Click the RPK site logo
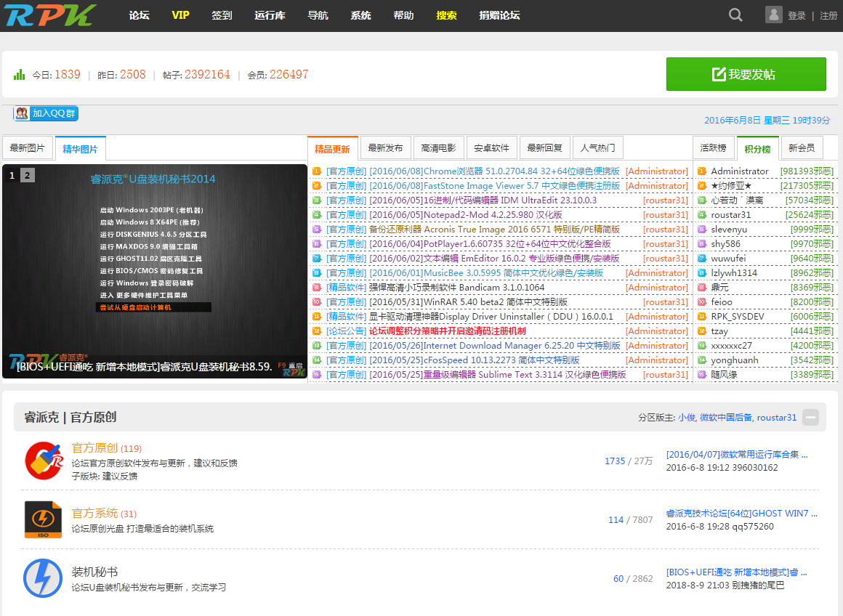 [x=51, y=15]
